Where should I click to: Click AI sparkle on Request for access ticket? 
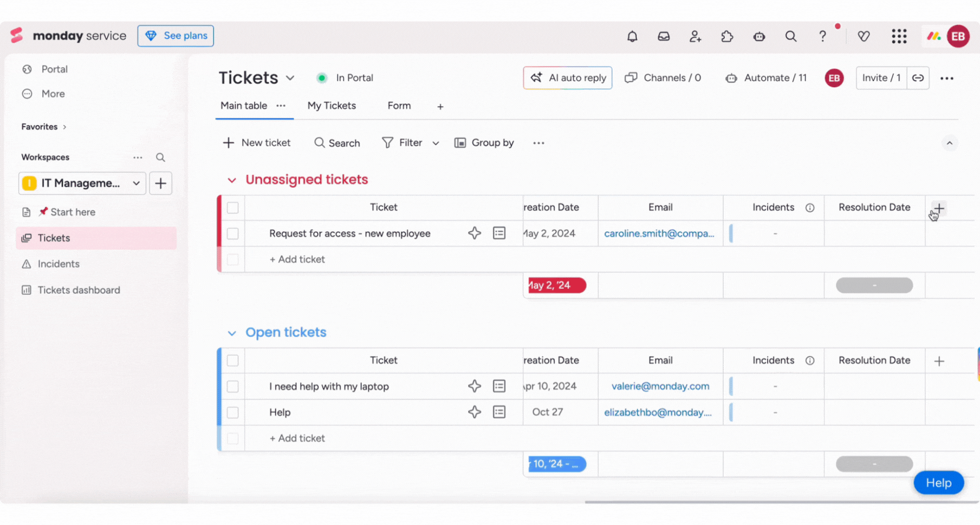(x=475, y=233)
